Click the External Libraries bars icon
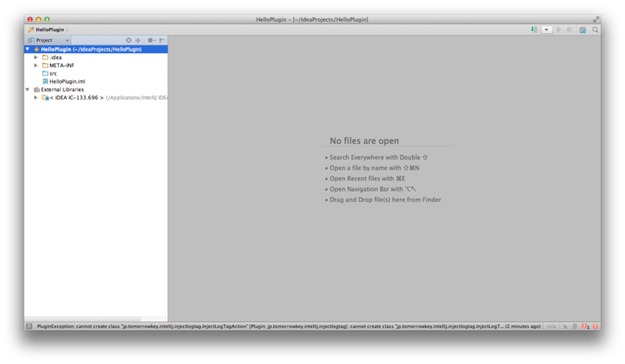The image size is (625, 364). [x=37, y=90]
